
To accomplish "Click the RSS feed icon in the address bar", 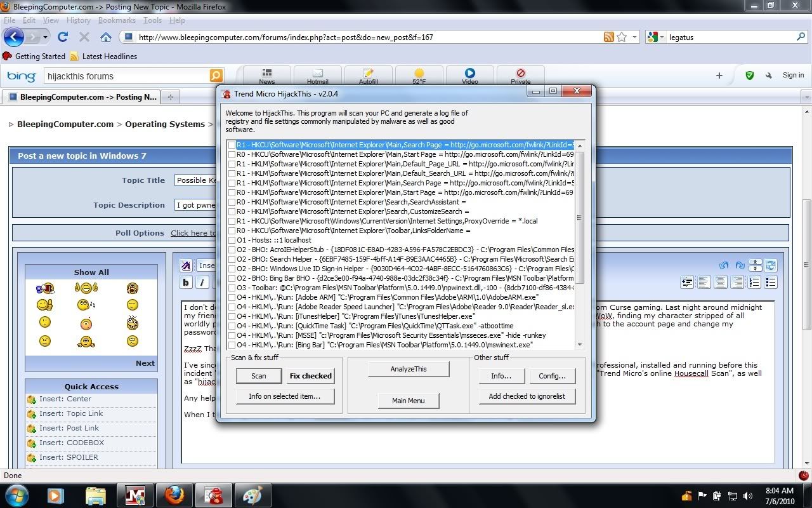I will [x=608, y=37].
